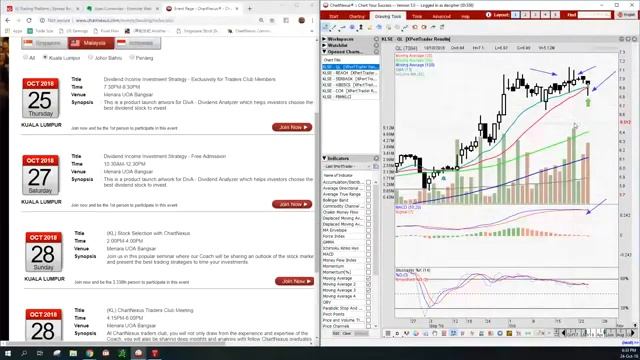Click the Layout info icon

[x=488, y=15]
